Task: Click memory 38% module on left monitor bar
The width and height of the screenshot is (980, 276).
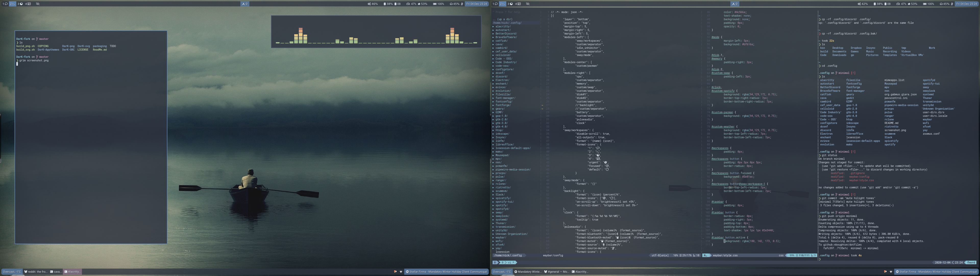Action: (388, 4)
